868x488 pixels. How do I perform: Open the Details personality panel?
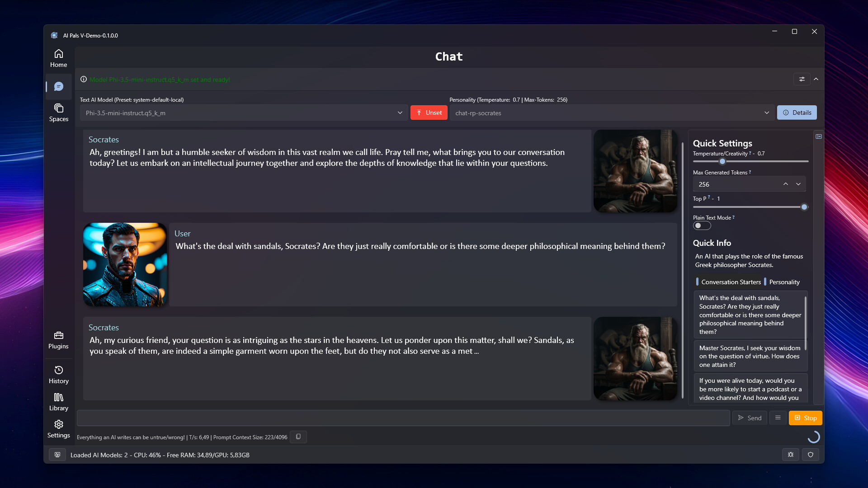pyautogui.click(x=797, y=113)
